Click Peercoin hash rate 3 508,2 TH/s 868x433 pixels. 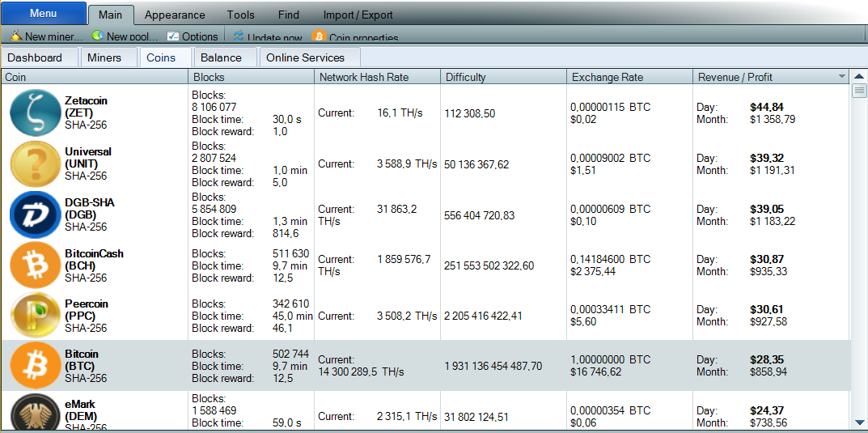[x=407, y=316]
